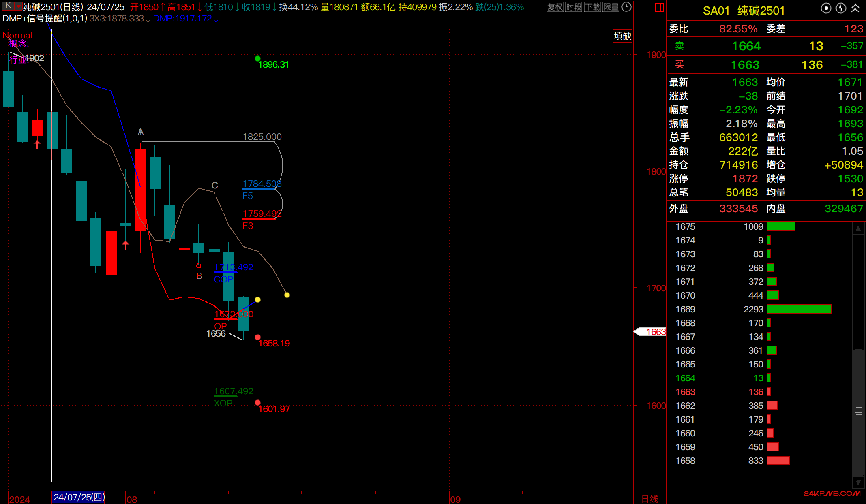Click the Normal status label
866x504 pixels.
pos(17,35)
